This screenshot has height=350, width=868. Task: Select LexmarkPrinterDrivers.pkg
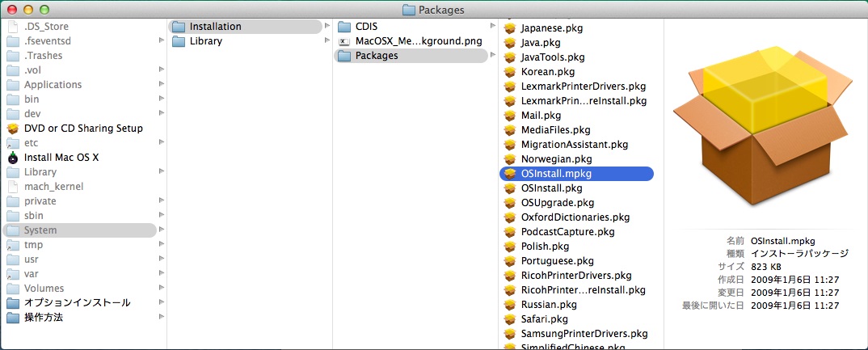pos(583,86)
